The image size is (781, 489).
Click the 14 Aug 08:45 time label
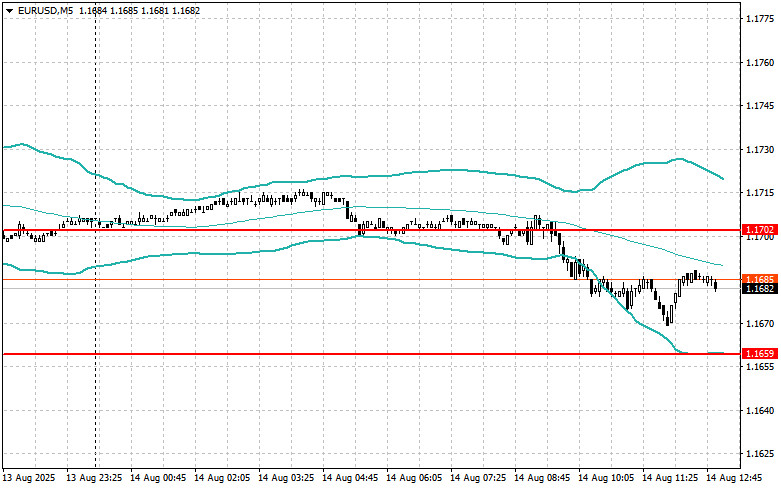point(542,478)
